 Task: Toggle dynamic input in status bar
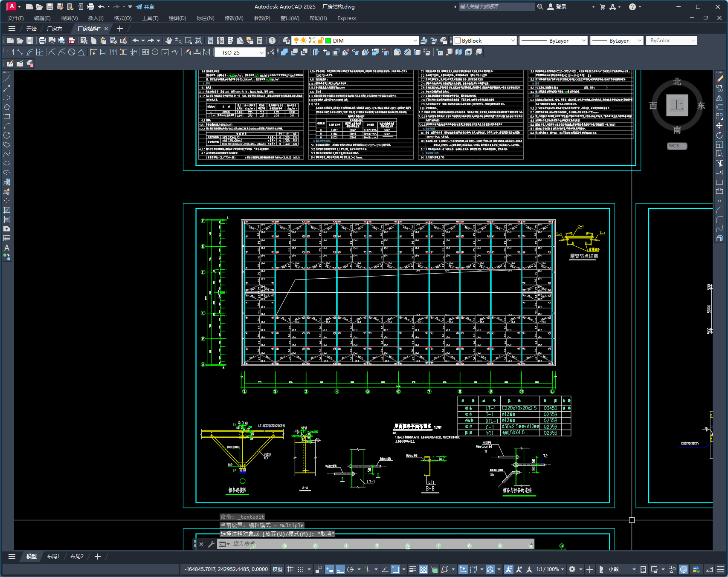coord(330,569)
